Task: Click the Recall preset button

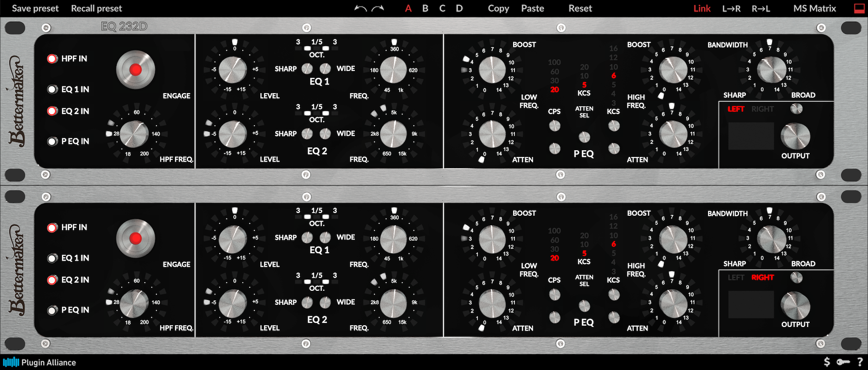Action: (96, 8)
